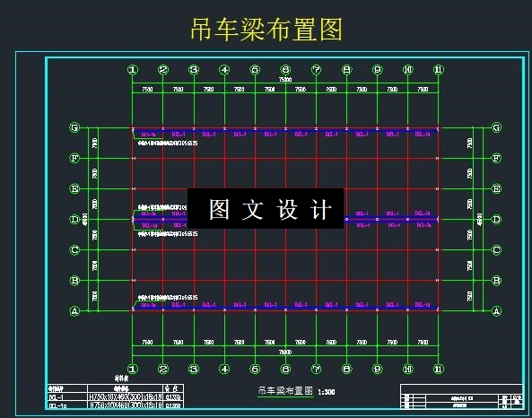532x418 pixels.
Task: Pick axis bubble 3 below the plan
Action: [194, 369]
